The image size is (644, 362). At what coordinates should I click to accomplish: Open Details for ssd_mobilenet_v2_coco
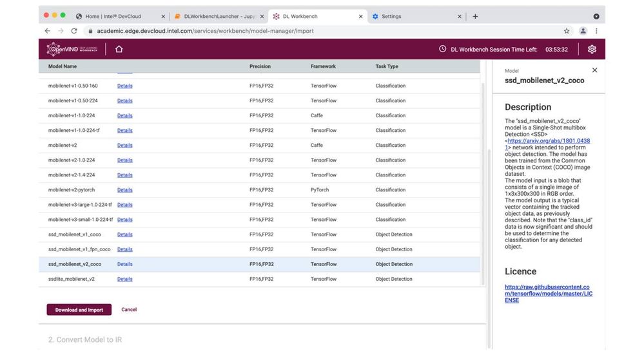point(125,264)
